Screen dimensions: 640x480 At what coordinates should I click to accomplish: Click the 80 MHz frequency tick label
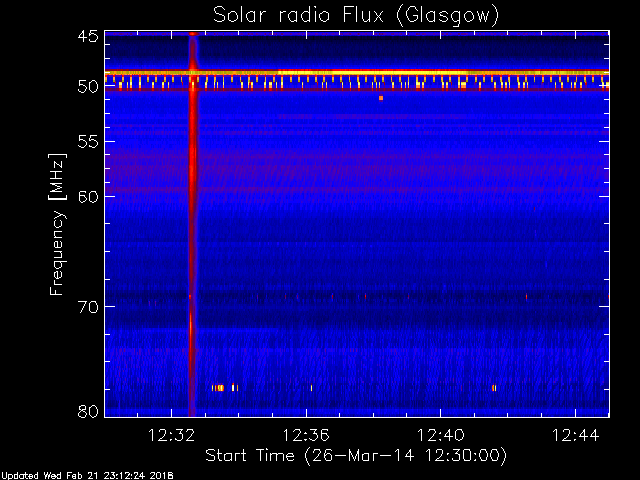88,411
